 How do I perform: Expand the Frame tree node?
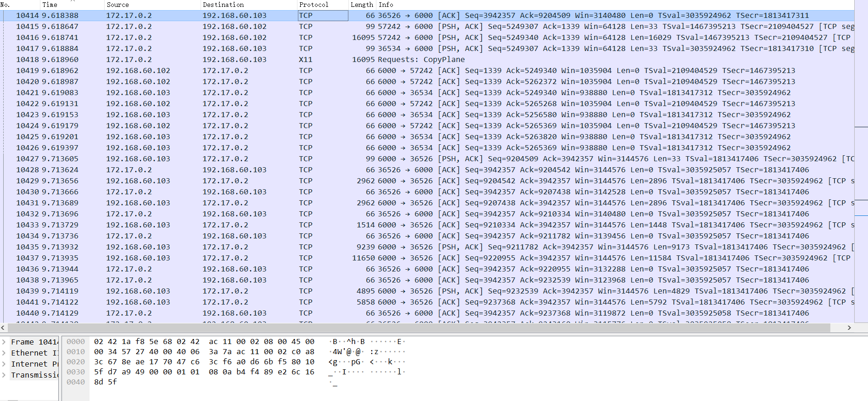pos(4,342)
